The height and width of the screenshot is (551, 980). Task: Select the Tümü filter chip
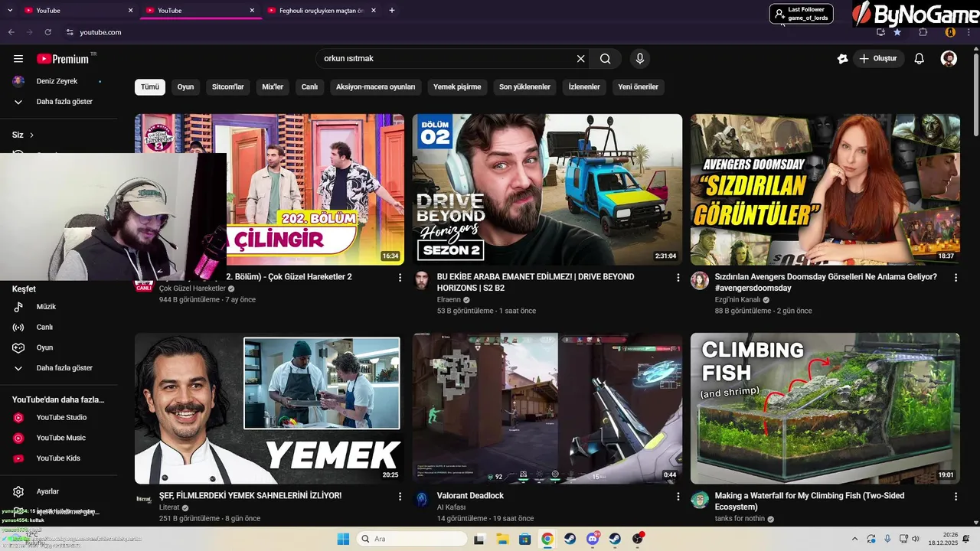(150, 86)
